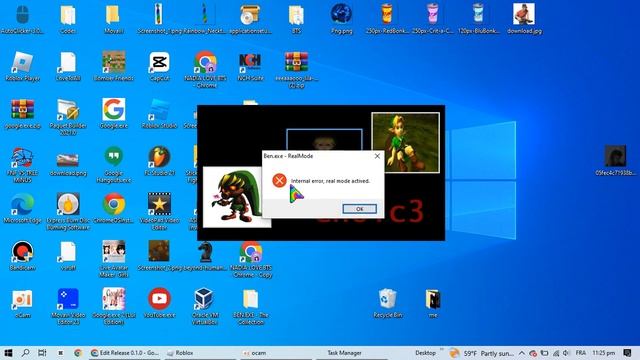The image size is (640, 360).
Task: Show hidden system tray icons
Action: coord(522,353)
